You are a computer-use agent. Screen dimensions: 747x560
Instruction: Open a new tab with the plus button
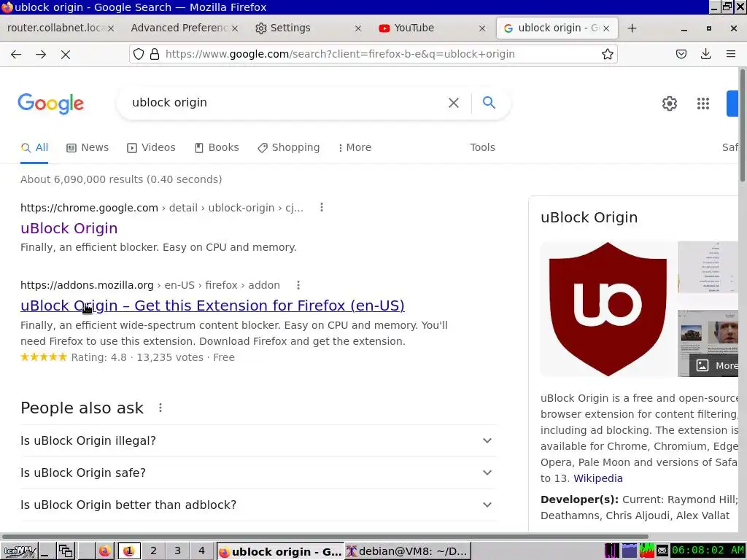[x=632, y=28]
